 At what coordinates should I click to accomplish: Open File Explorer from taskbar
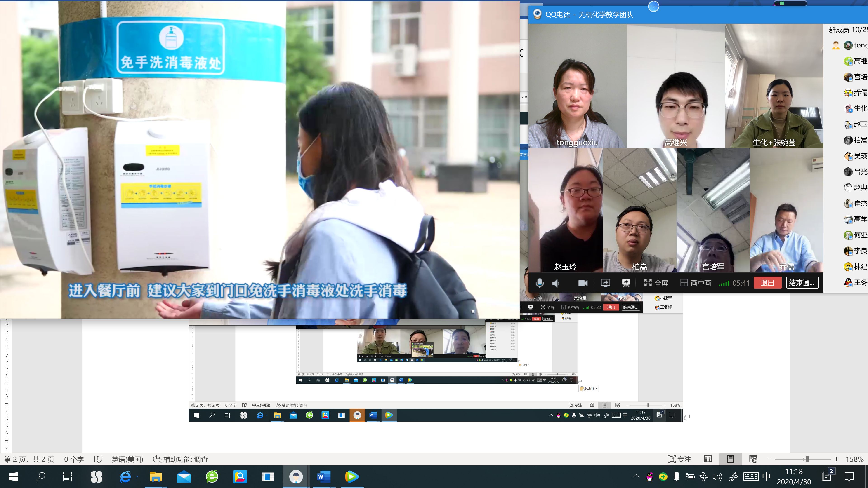coord(156,476)
